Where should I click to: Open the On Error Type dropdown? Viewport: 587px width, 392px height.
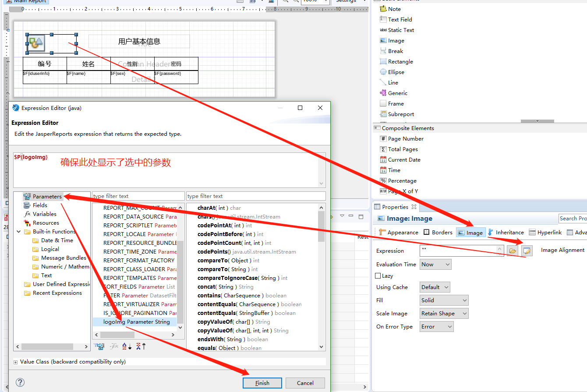436,326
